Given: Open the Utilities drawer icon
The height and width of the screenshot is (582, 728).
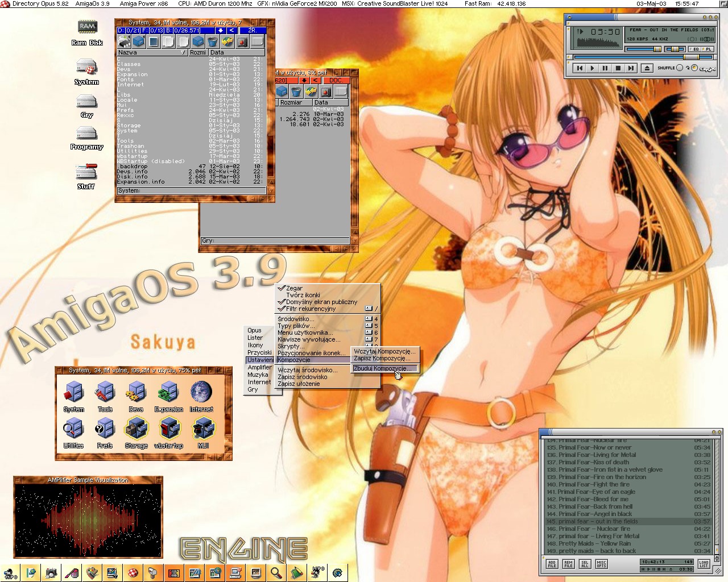Looking at the screenshot, I should 74,433.
